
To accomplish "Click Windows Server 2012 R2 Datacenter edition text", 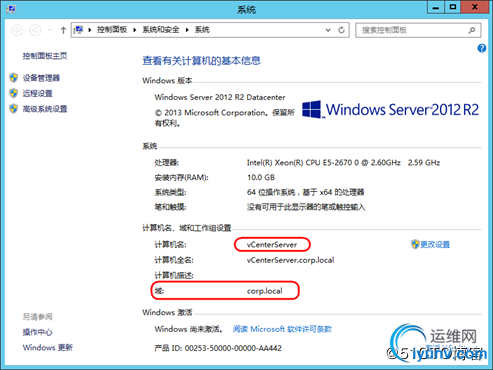I will point(220,97).
